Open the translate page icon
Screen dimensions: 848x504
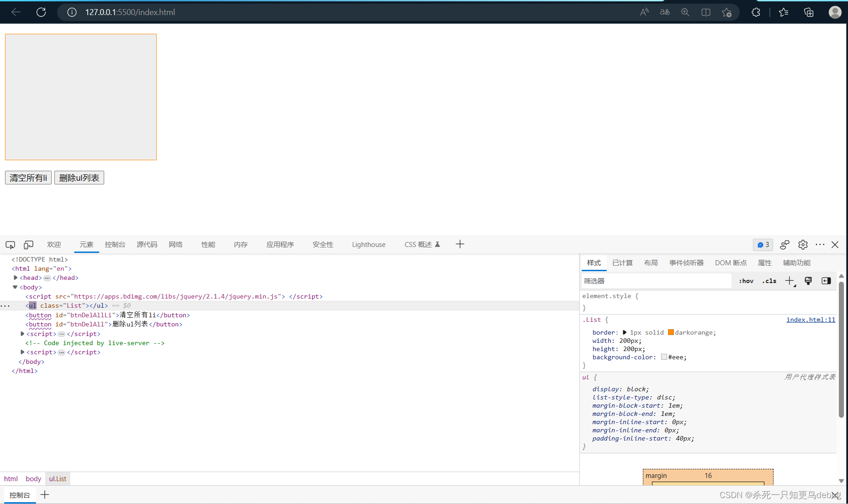[x=665, y=12]
